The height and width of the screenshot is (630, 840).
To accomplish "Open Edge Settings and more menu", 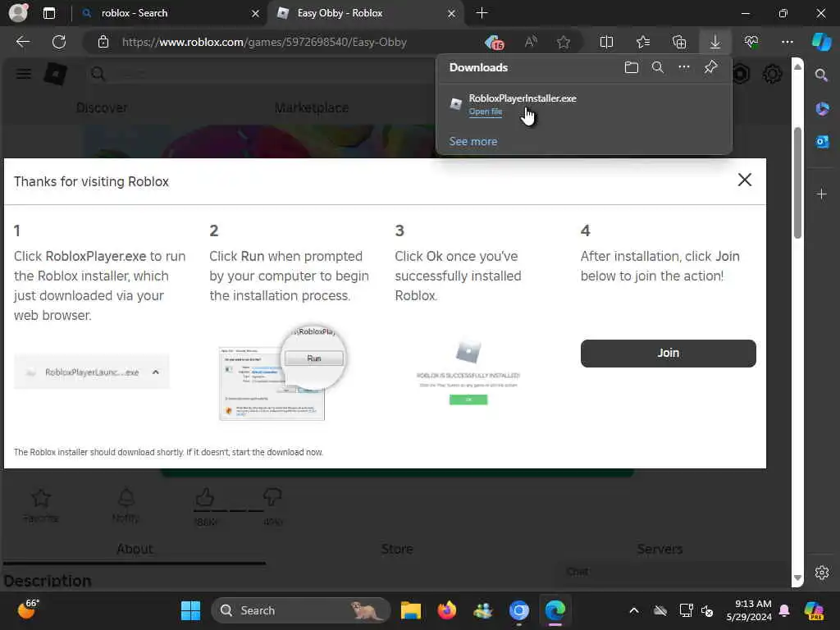I will click(x=787, y=42).
